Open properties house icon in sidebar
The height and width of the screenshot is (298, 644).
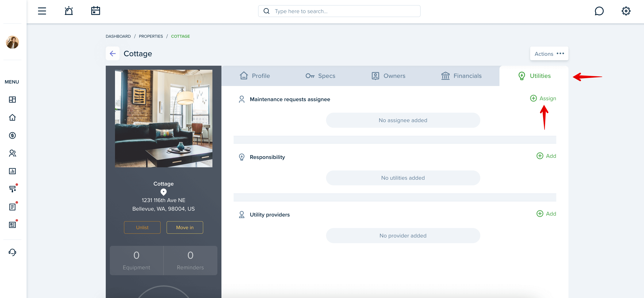[12, 117]
